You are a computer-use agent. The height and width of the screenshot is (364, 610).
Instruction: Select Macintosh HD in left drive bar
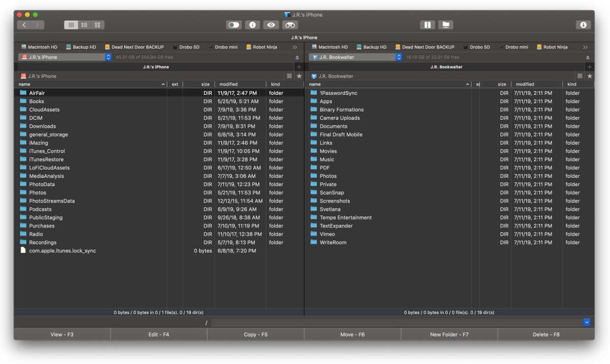click(39, 47)
